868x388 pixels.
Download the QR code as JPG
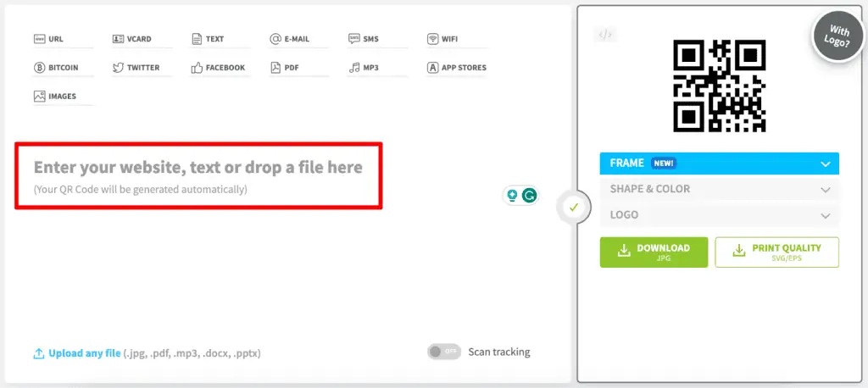(x=654, y=252)
